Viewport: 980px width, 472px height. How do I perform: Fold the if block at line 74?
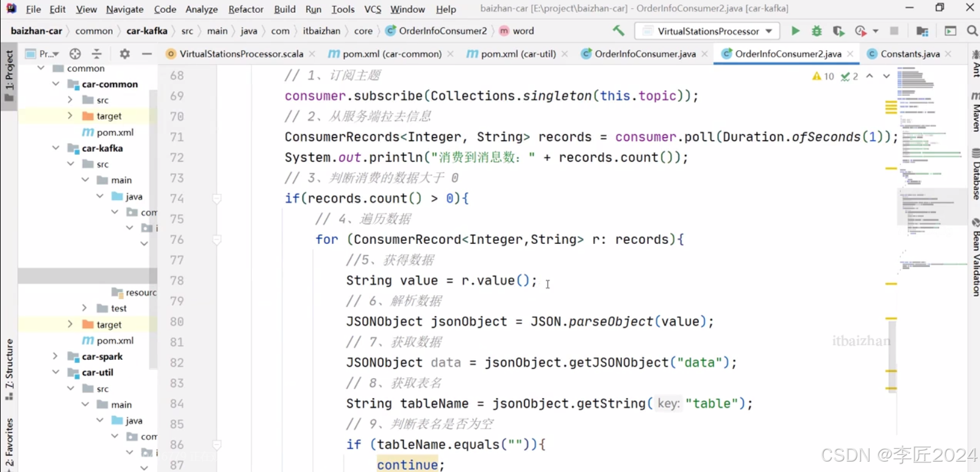pyautogui.click(x=217, y=198)
